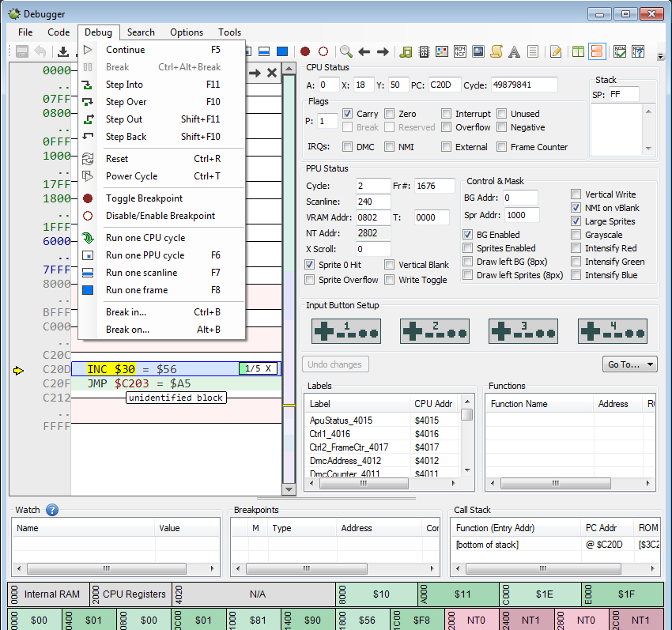Click the Undo changes button
The height and width of the screenshot is (630, 672).
tap(335, 364)
